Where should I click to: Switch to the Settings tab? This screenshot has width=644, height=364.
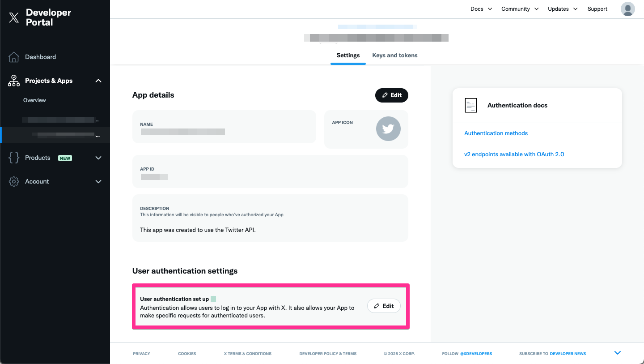click(x=348, y=56)
